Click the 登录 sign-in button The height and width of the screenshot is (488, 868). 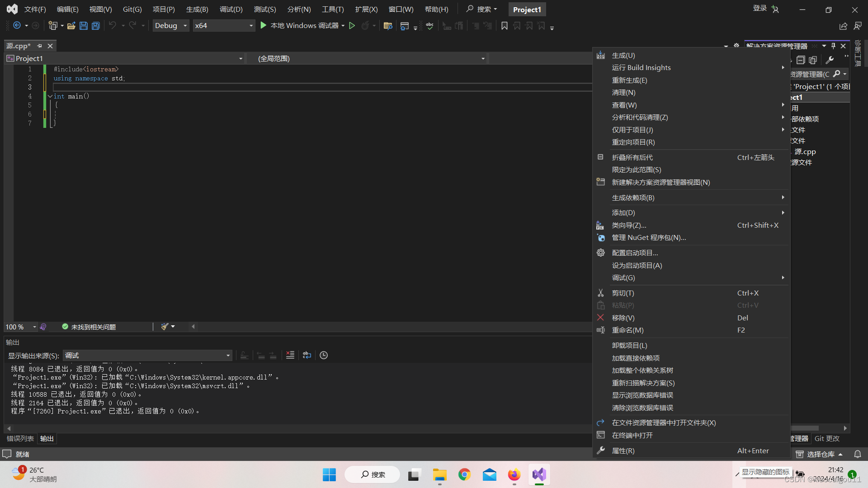pyautogui.click(x=760, y=9)
